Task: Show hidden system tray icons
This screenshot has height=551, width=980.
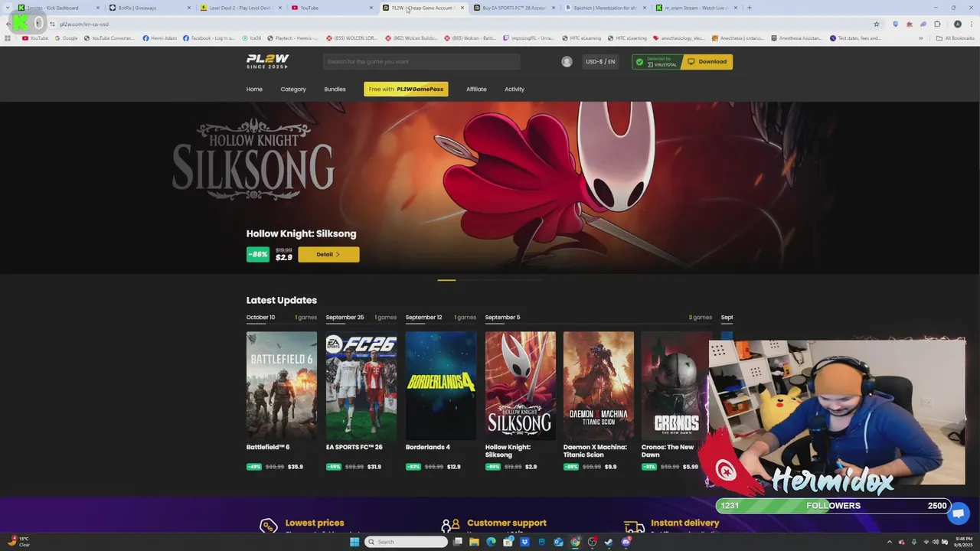Action: click(890, 542)
